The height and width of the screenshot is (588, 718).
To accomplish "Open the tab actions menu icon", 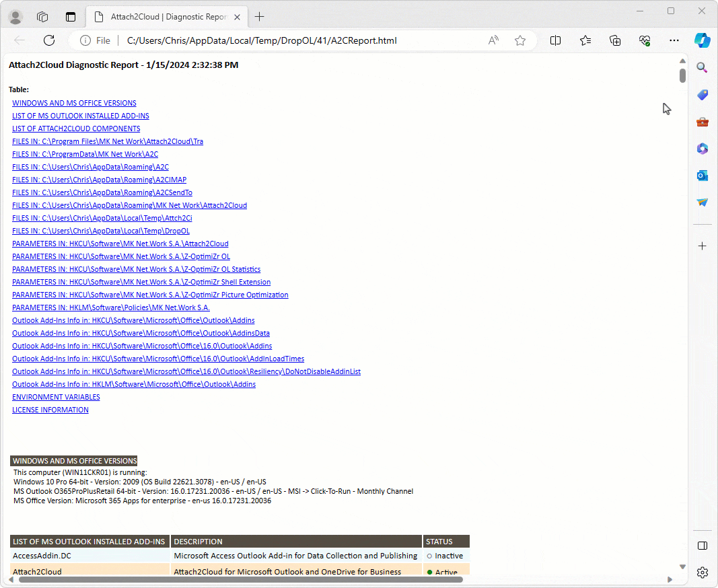I will (71, 17).
